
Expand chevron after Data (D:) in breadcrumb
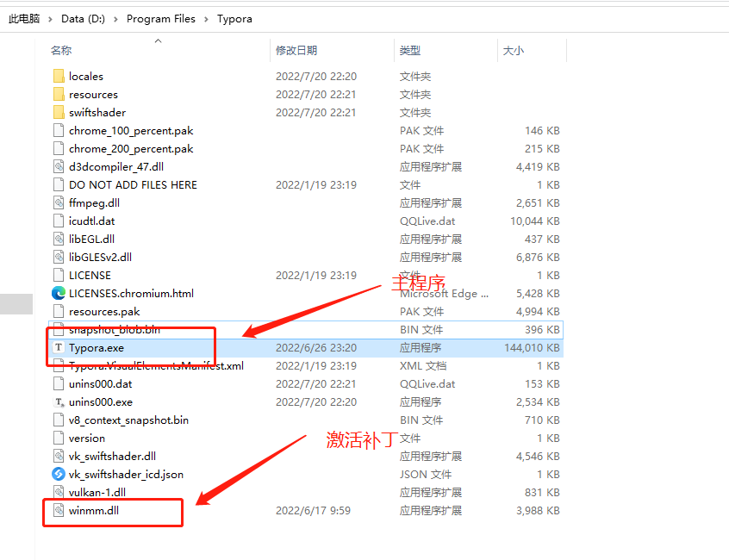click(x=115, y=20)
